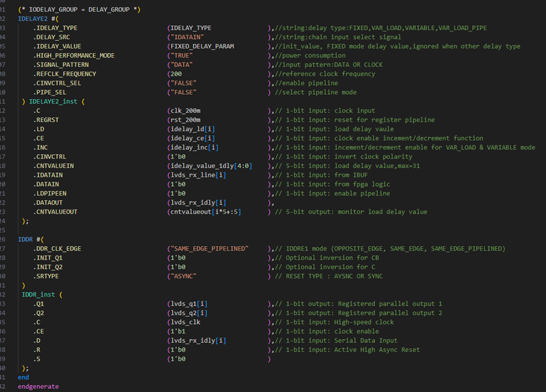Image resolution: width=546 pixels, height=392 pixels.
Task: Click the idelay_ld[i] signal
Action: pyautogui.click(x=193, y=129)
